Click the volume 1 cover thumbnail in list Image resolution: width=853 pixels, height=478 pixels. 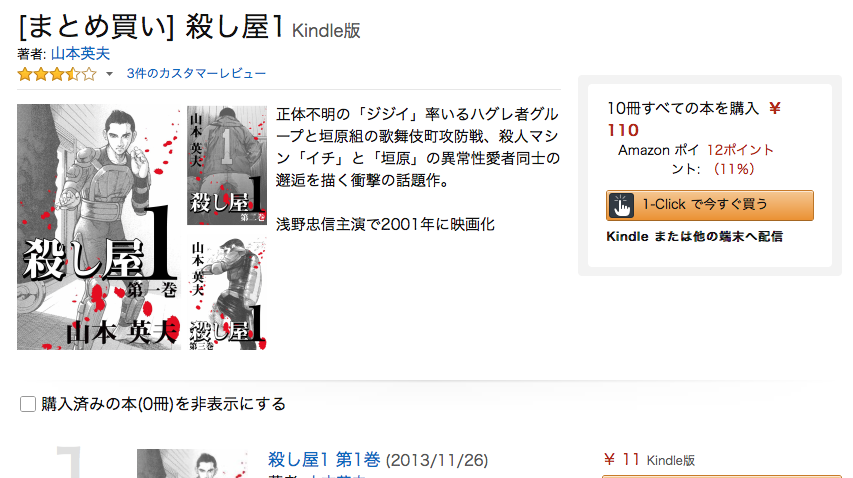click(193, 464)
